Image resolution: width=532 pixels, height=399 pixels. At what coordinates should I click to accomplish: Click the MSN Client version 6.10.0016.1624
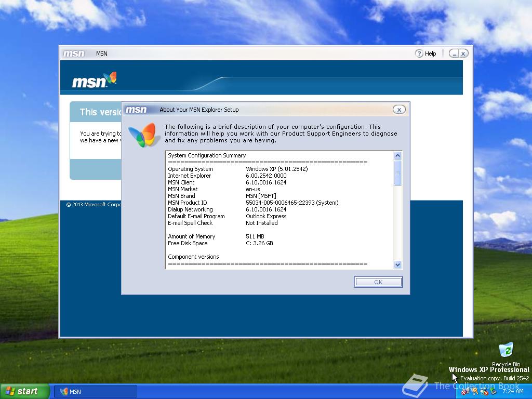point(266,182)
